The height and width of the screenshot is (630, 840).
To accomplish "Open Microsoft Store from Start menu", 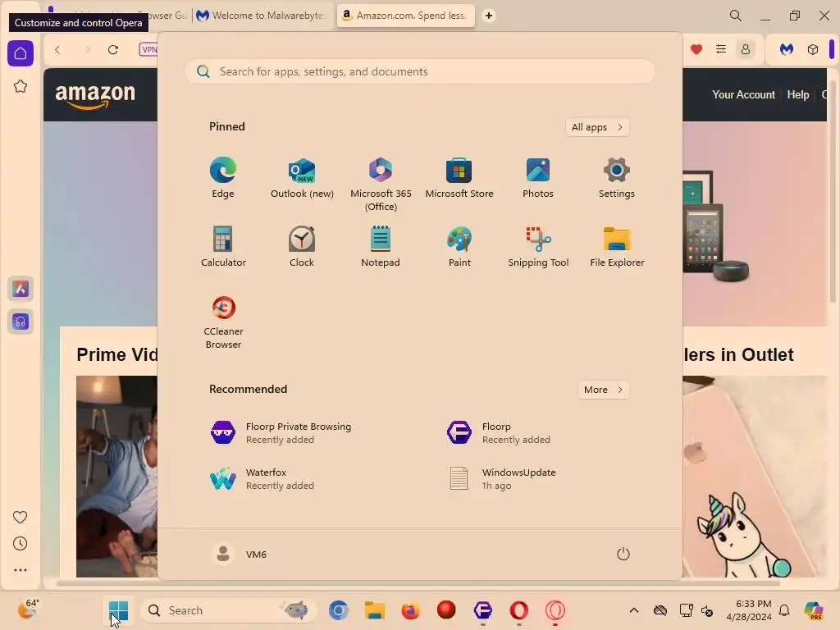I will pos(459,178).
